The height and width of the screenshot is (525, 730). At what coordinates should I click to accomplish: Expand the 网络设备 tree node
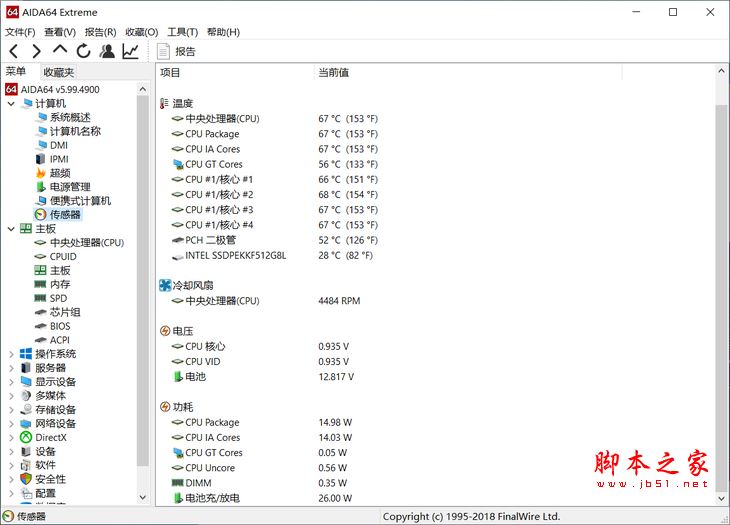(11, 424)
